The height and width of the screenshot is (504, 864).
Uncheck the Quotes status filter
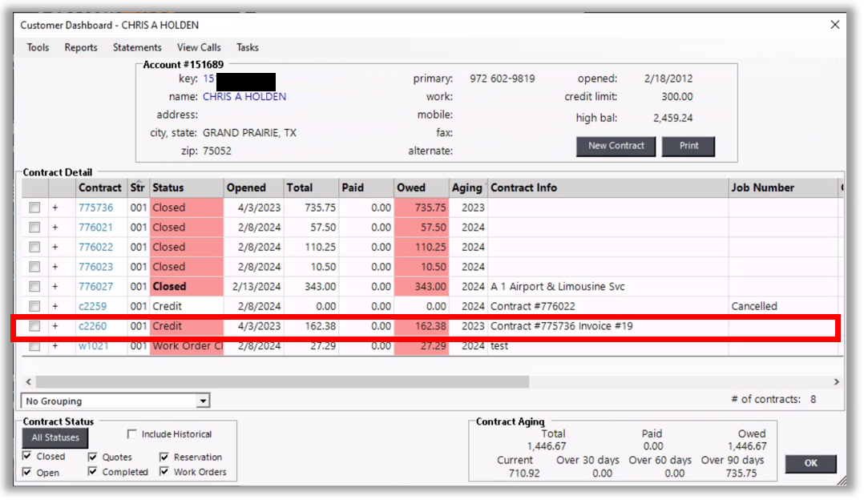92,457
